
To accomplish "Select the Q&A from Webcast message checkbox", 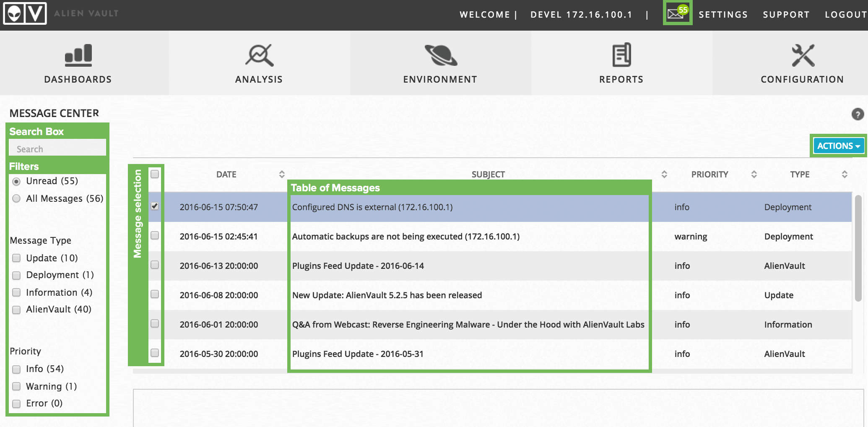I will [155, 323].
